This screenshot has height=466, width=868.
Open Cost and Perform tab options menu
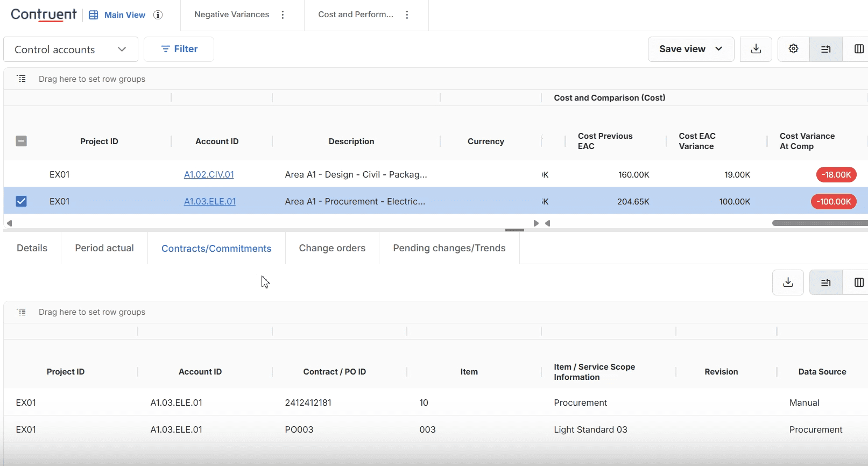coord(407,15)
